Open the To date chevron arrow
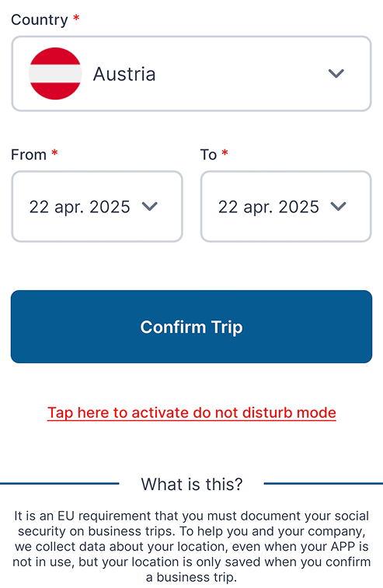This screenshot has width=383, height=588. 339,206
